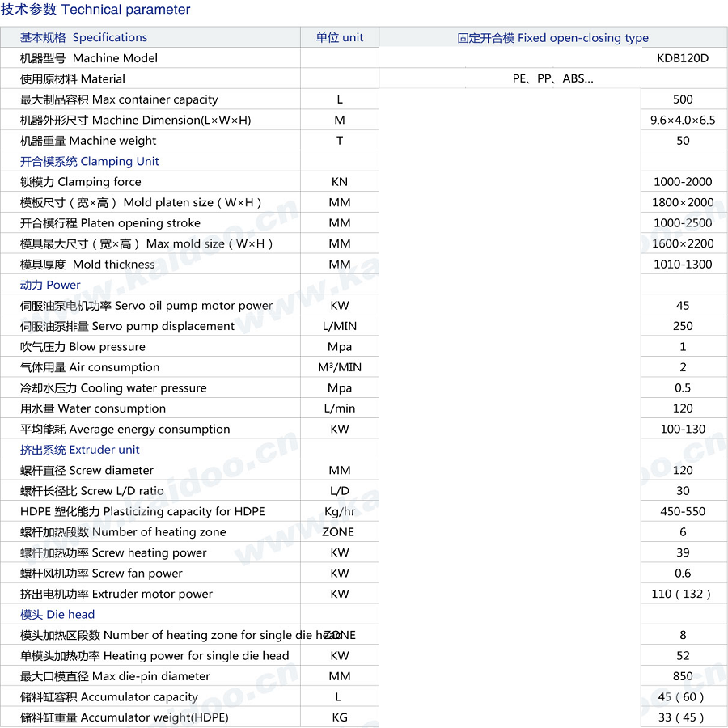Screen dimensions: 728x728
Task: Select the "挤出系统 Extruder unit" section heading
Action: pos(79,450)
